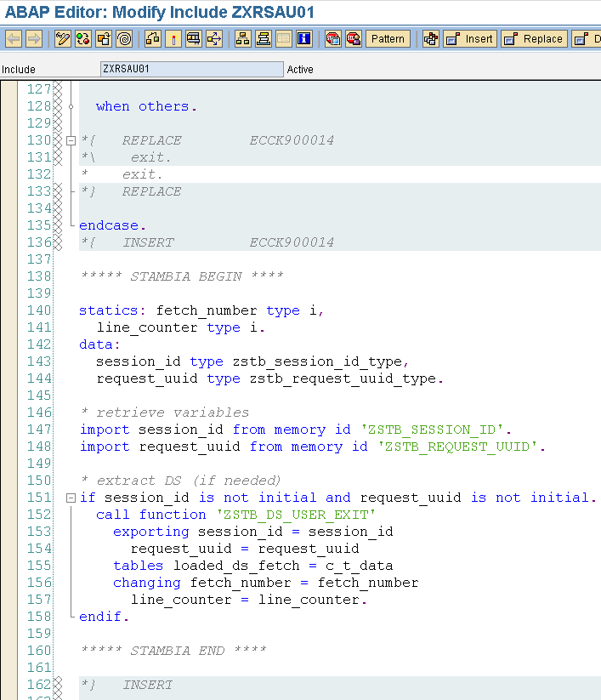Click 'changing fetch_number = fetch_number' line
The image size is (601, 700).
[265, 583]
